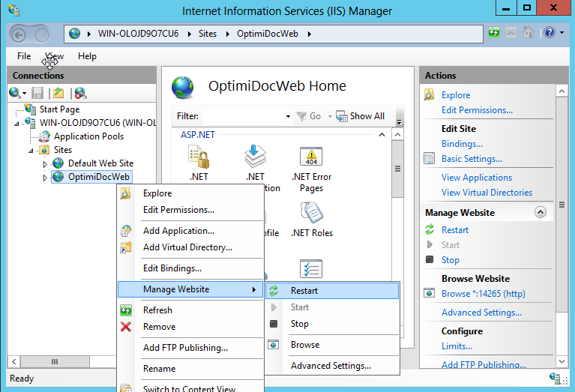Click the Stop icon in Actions pane
This screenshot has height=392, width=575.
pos(430,260)
